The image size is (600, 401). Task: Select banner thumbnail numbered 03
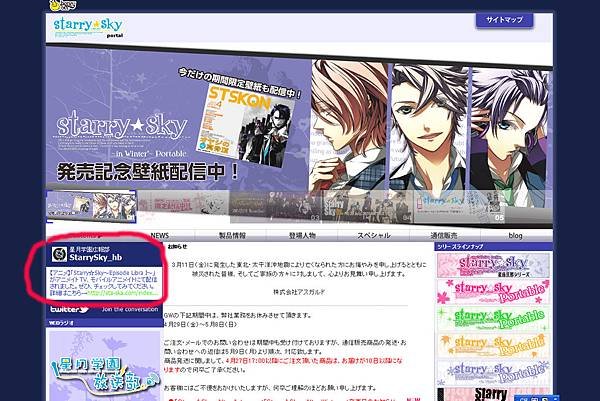pyautogui.click(x=275, y=207)
